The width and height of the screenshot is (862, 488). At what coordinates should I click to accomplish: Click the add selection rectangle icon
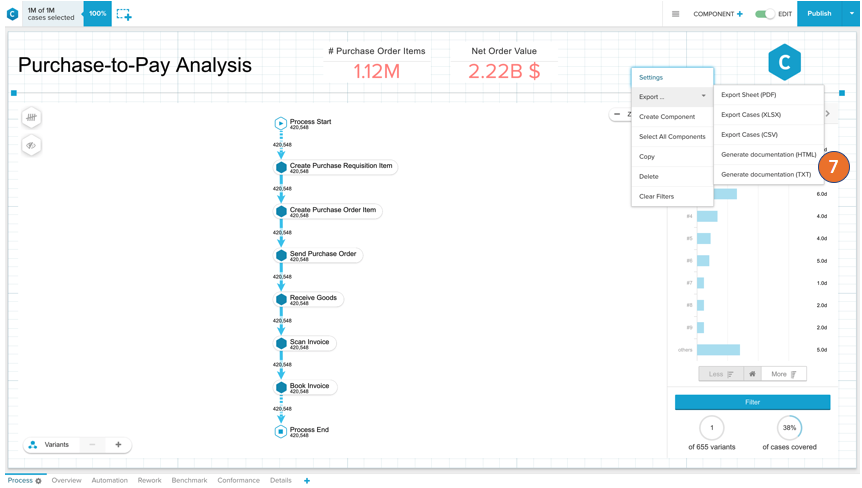(x=123, y=14)
